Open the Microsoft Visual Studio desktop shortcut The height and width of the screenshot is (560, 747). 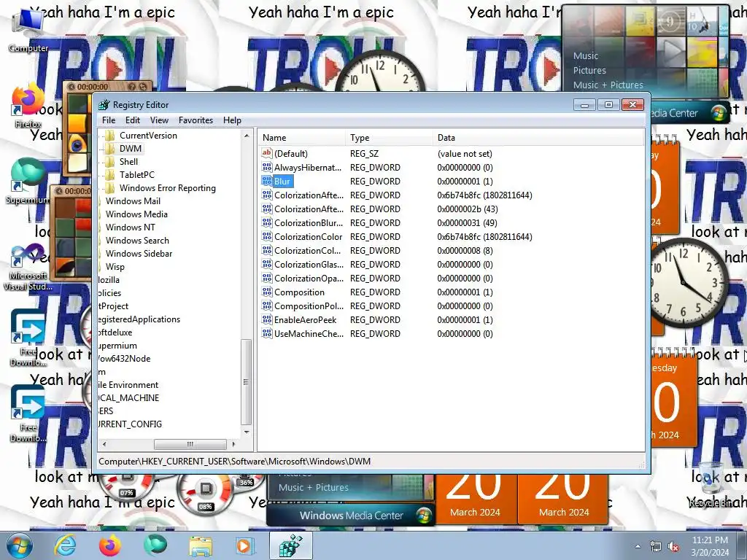tap(28, 267)
